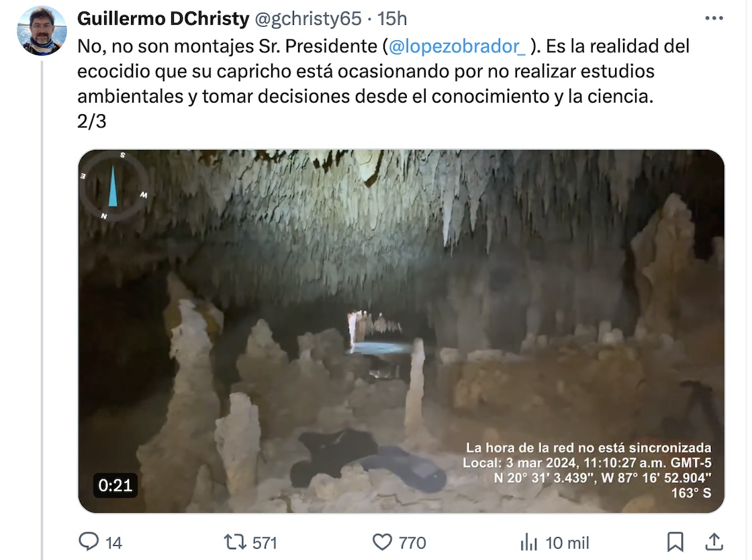The height and width of the screenshot is (560, 752).
Task: Click the share upload arrow icon
Action: point(714,542)
